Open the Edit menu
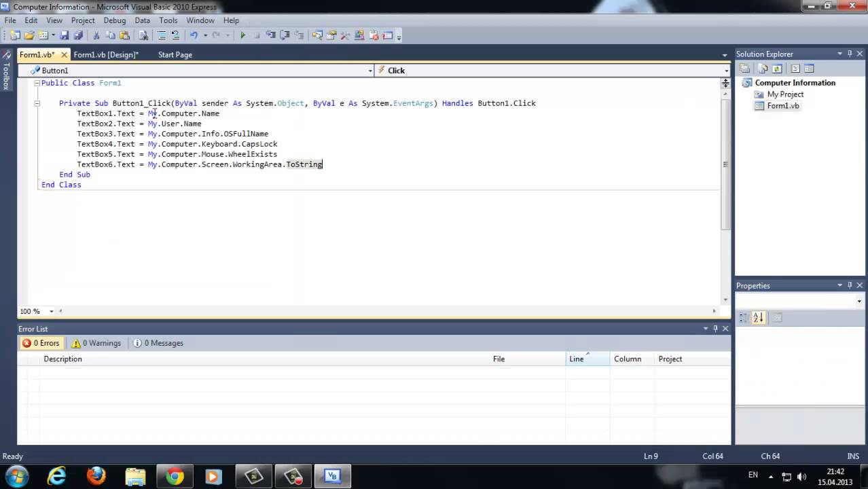Viewport: 868px width, 489px height. coord(31,20)
